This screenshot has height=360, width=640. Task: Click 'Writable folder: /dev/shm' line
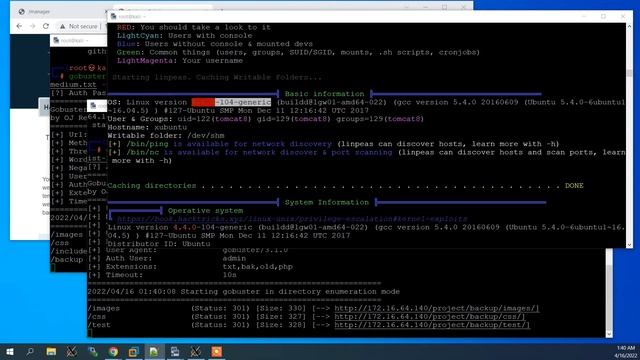pyautogui.click(x=166, y=136)
